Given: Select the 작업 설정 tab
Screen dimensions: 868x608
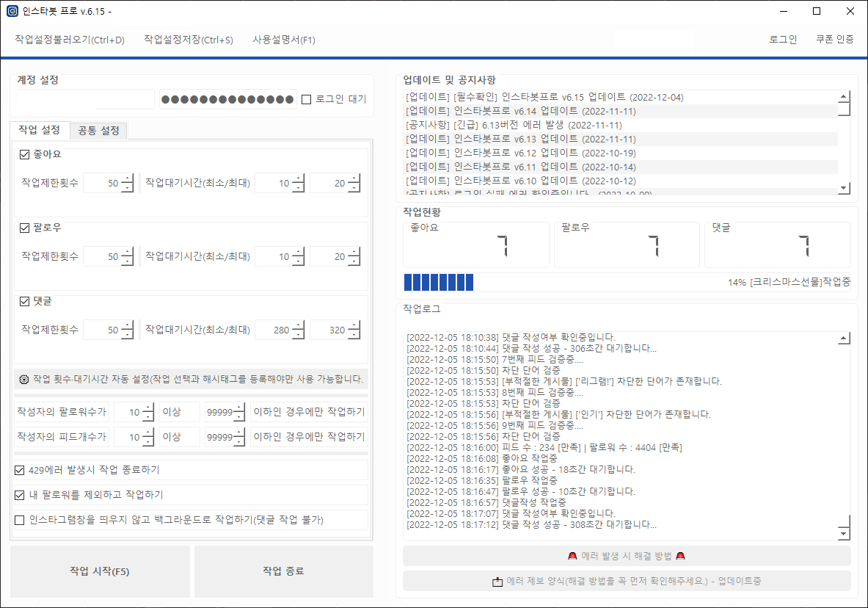Looking at the screenshot, I should [40, 130].
